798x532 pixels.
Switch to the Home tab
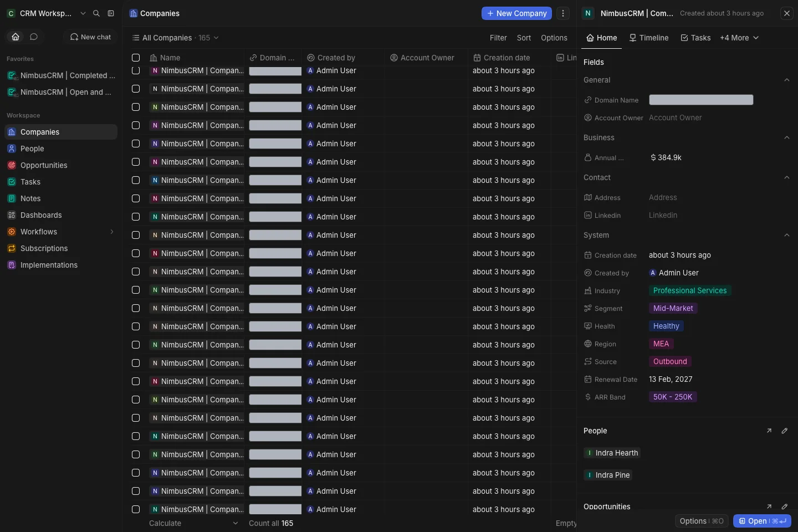[x=602, y=38]
